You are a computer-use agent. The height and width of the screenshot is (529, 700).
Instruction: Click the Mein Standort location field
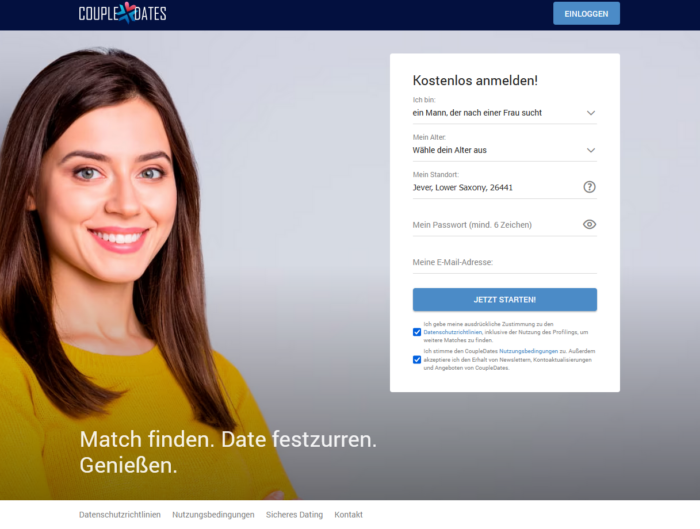point(496,187)
